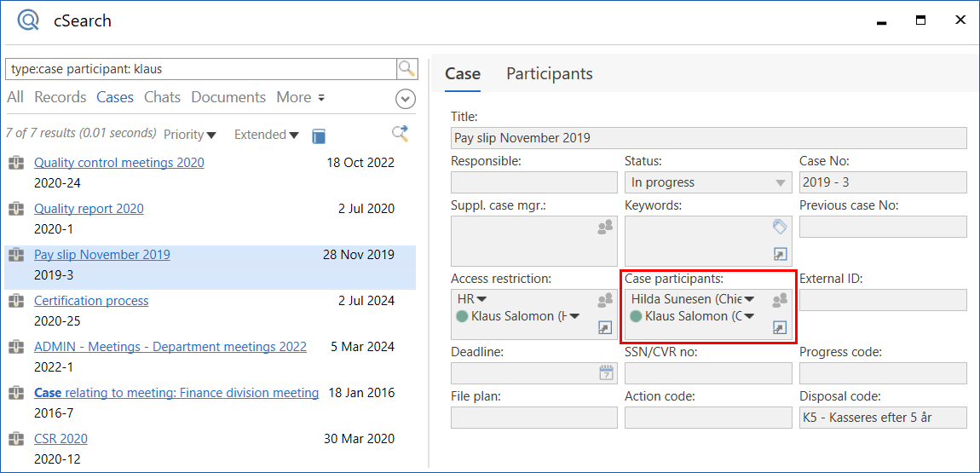Image resolution: width=980 pixels, height=473 pixels.
Task: Open the Status dropdown showing In progress
Action: 780,182
